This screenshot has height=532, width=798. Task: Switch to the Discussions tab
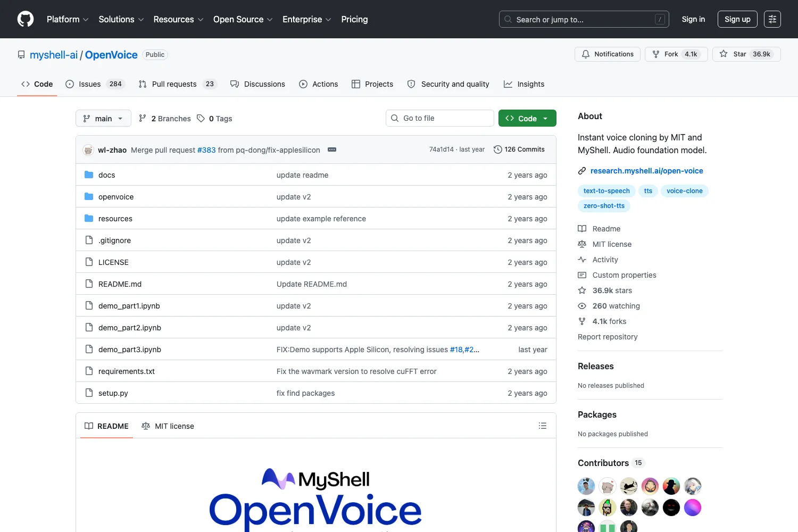[x=257, y=84]
